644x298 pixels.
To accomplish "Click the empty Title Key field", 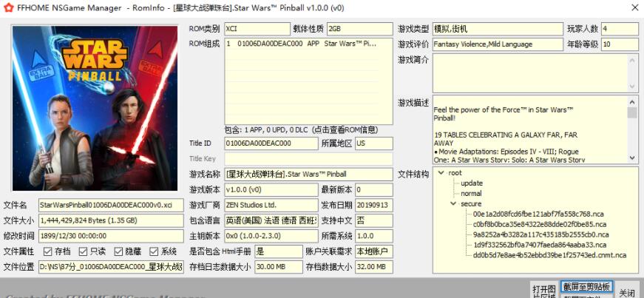I will pyautogui.click(x=308, y=159).
